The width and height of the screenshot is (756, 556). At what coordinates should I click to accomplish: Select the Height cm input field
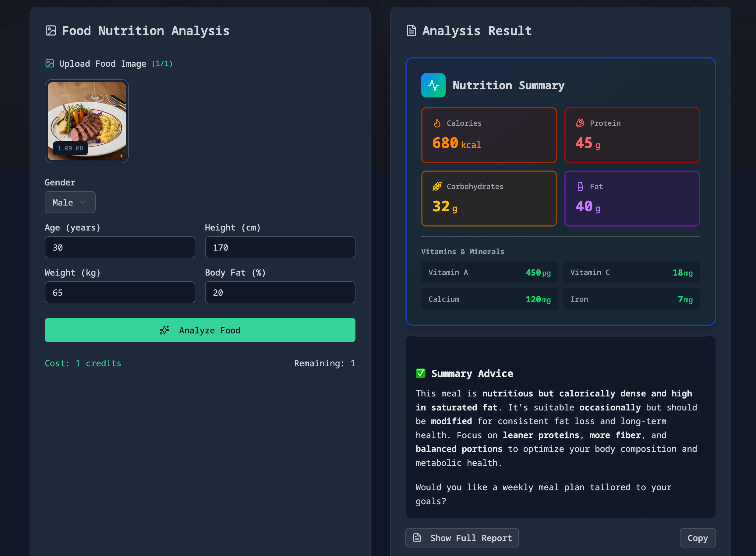tap(280, 247)
